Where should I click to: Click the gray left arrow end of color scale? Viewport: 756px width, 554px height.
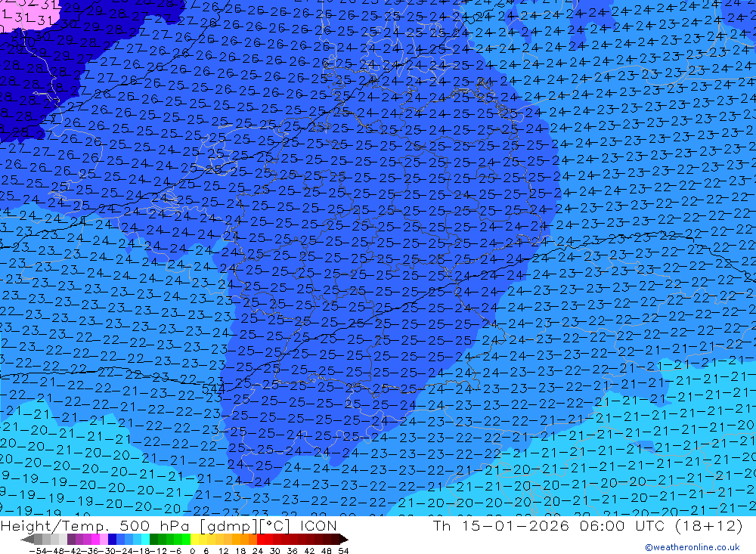[27, 540]
